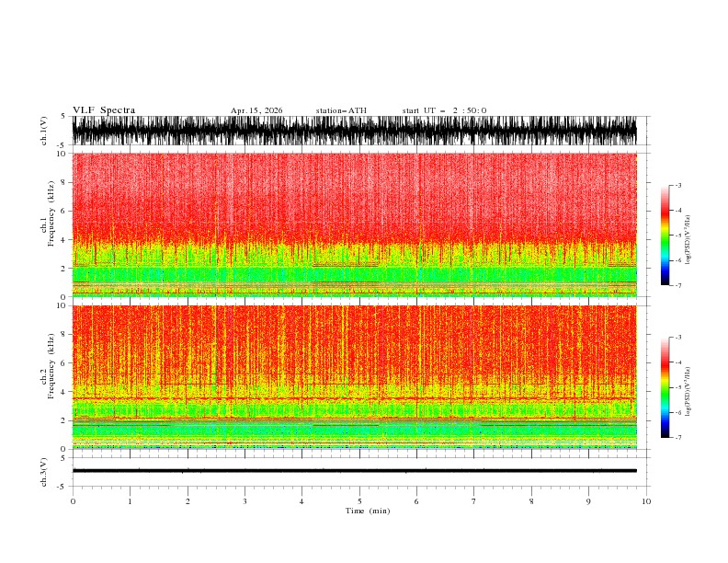Click the ch.1 upper color scale bar
The height and width of the screenshot is (563, 728).
(665, 236)
